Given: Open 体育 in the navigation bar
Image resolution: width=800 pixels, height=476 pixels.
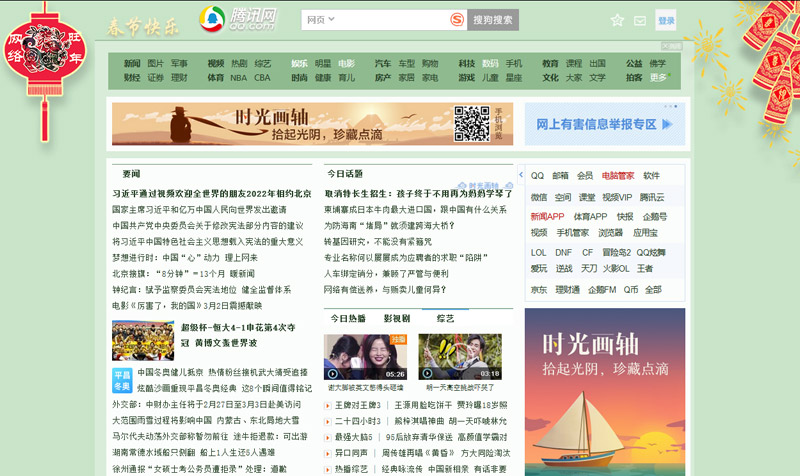Looking at the screenshot, I should 216,78.
